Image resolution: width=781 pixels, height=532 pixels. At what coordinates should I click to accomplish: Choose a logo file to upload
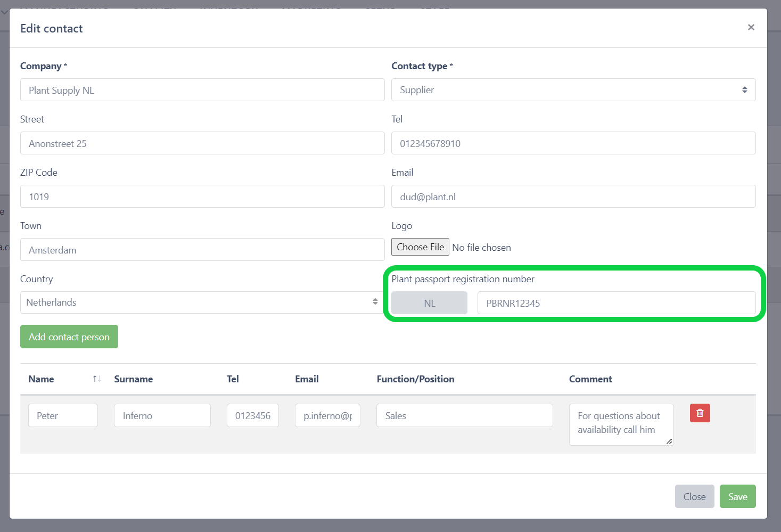point(420,247)
